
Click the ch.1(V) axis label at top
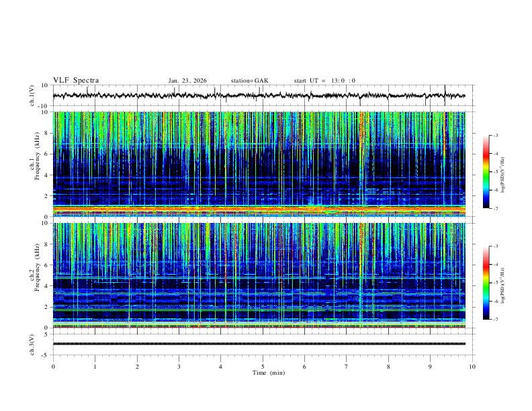32,95
